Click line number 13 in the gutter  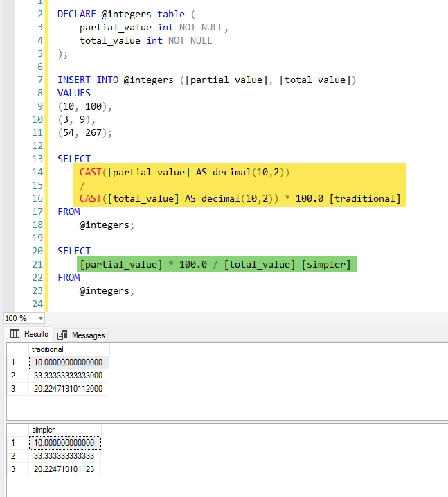[37, 159]
